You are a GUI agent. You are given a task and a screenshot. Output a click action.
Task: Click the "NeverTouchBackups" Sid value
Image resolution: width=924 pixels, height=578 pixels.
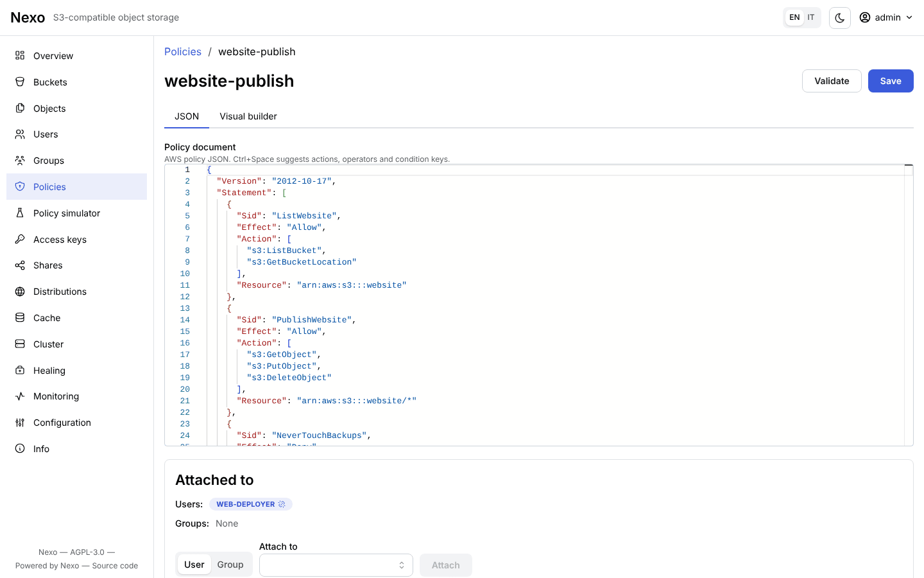pyautogui.click(x=320, y=435)
